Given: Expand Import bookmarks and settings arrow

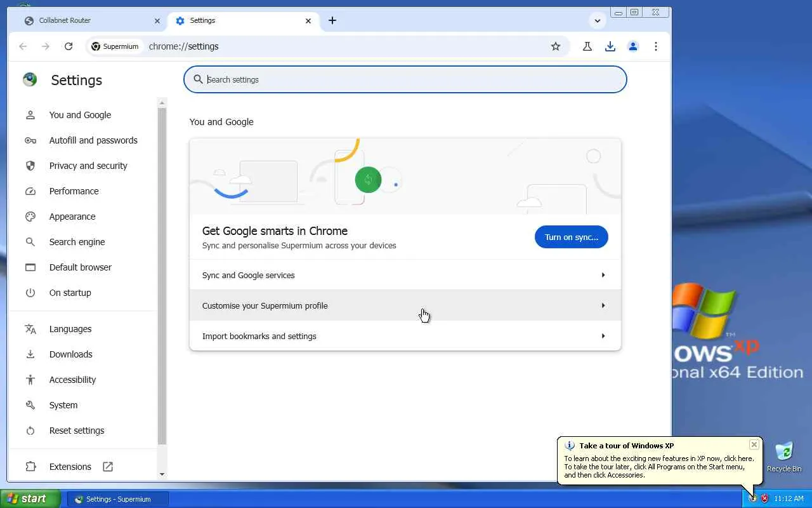Looking at the screenshot, I should click(603, 336).
